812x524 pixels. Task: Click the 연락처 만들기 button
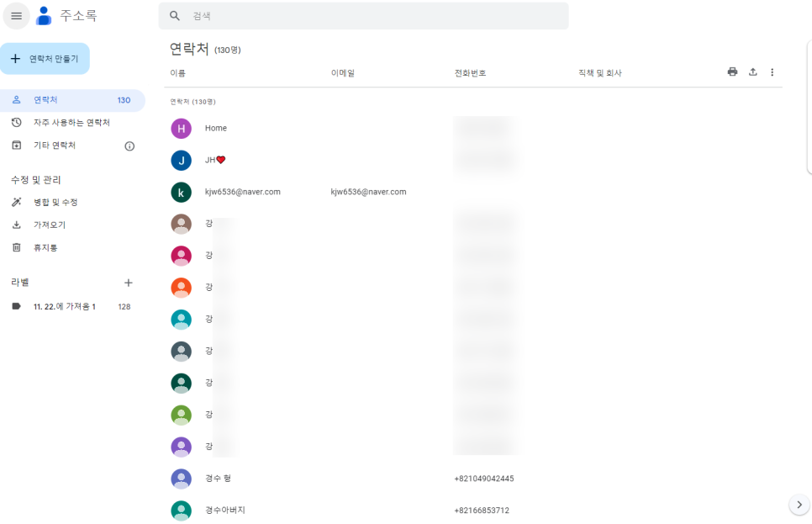(45, 59)
